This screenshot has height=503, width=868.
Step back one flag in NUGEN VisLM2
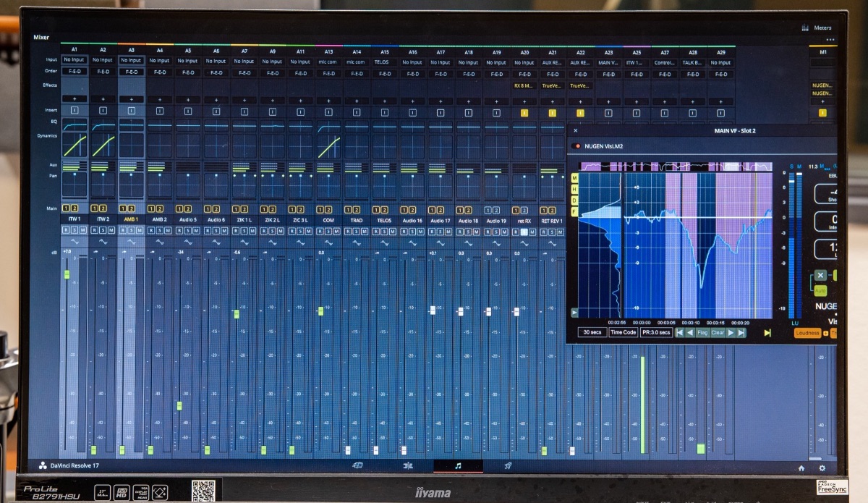click(690, 332)
